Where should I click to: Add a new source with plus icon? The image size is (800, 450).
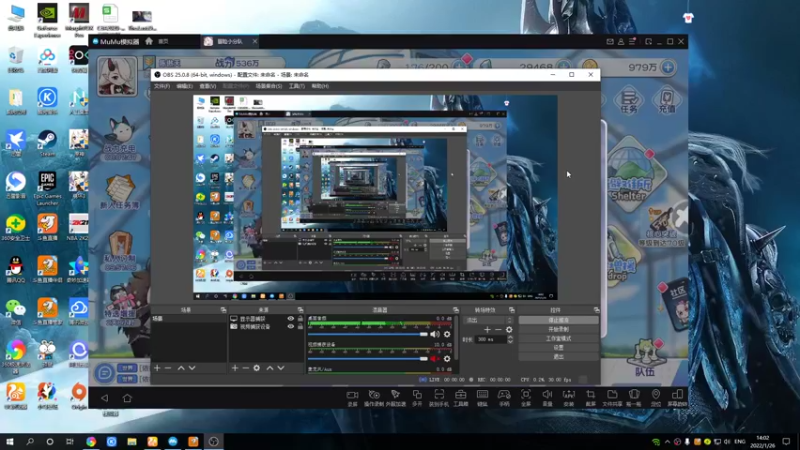tap(235, 368)
